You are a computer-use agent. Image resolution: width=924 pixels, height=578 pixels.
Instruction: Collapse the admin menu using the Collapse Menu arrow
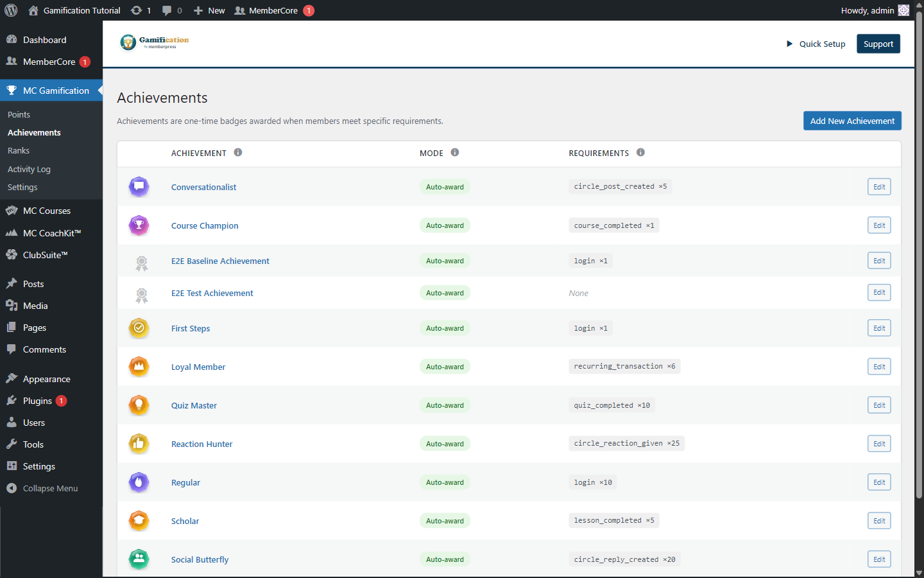click(12, 488)
